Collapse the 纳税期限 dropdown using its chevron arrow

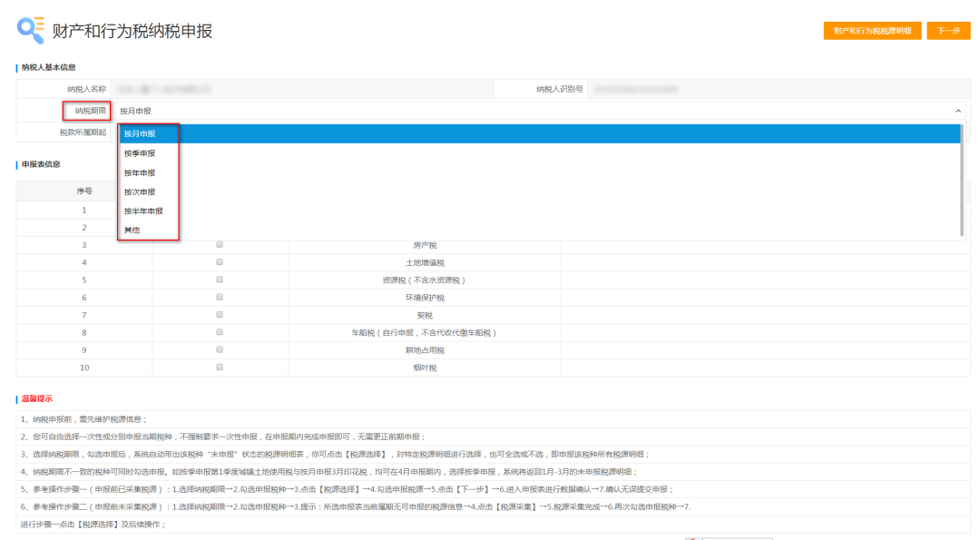click(x=958, y=111)
